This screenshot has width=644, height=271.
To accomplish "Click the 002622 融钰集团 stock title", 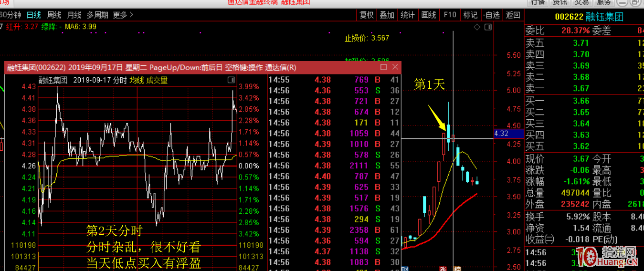I will (589, 17).
